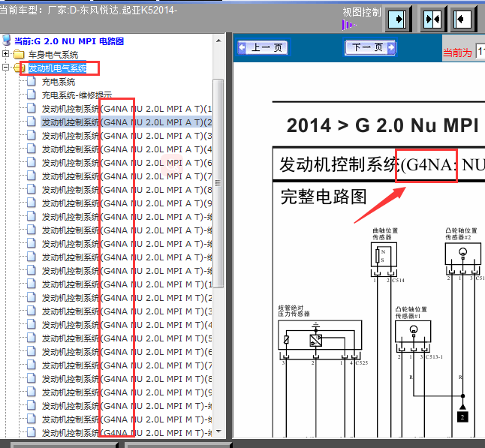
Task: Click document icon of M T (2) row
Action: tap(31, 297)
